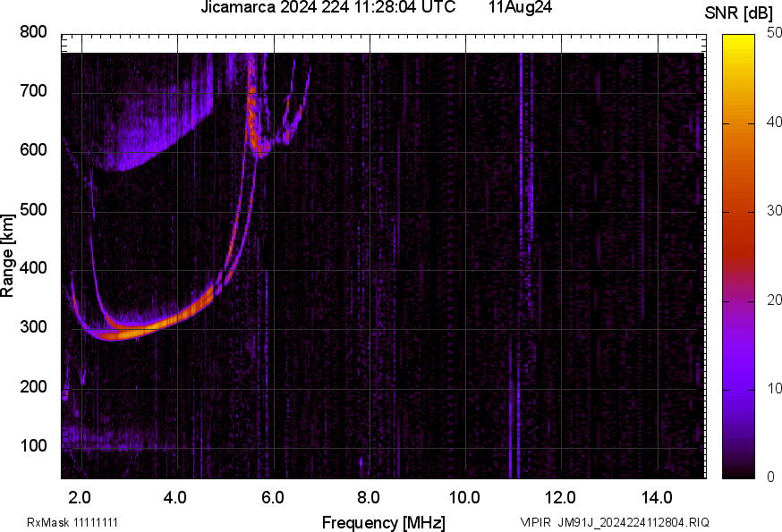Click the VIPIR label at the bottom
This screenshot has width=782, height=532.
coord(535,522)
